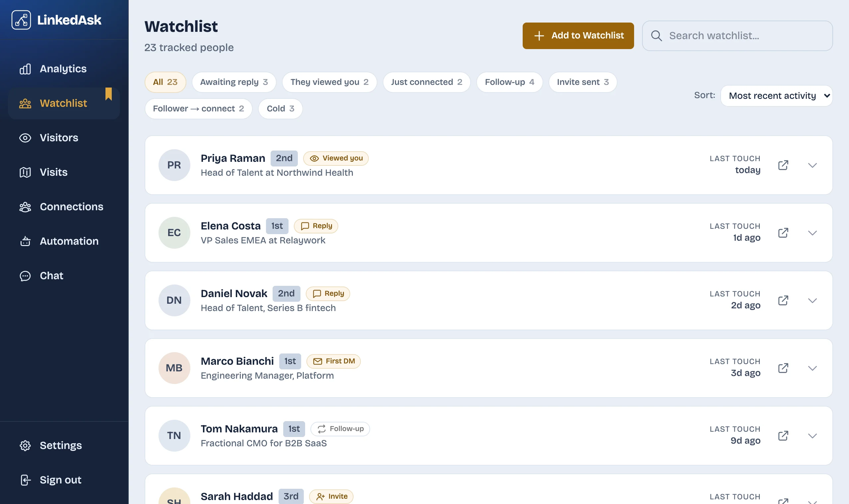
Task: Sign out of the account
Action: (64, 480)
